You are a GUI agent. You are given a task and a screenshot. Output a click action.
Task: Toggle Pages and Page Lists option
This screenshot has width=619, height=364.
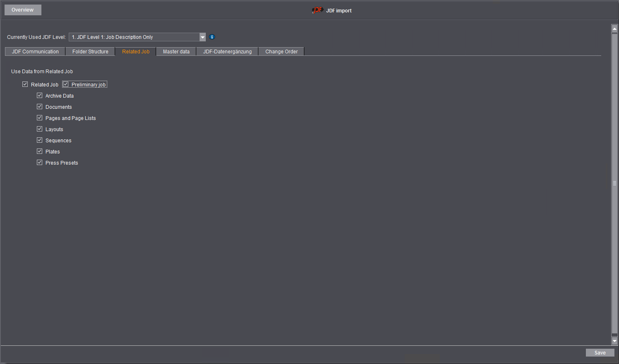39,117
